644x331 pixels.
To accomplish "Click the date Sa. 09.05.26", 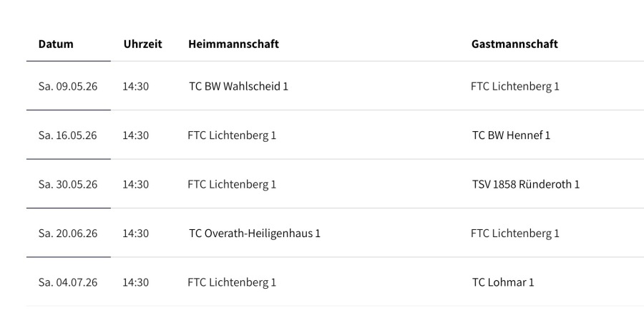I will [68, 86].
